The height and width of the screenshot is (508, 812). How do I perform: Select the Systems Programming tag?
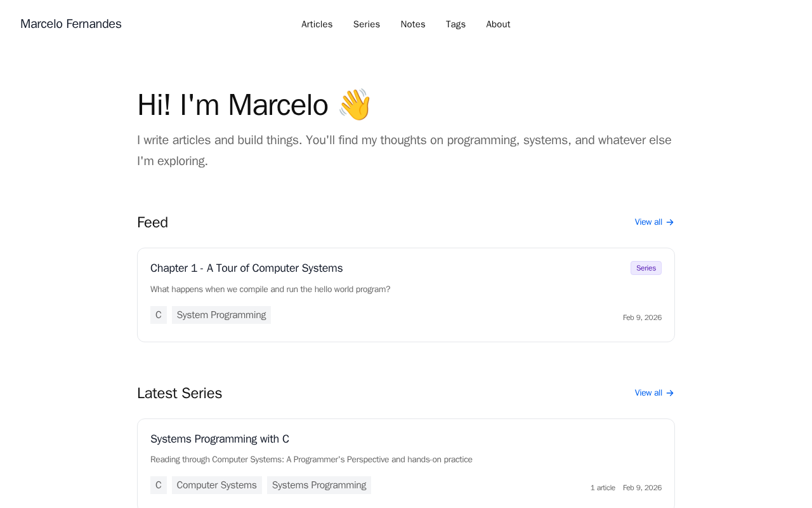click(x=319, y=485)
